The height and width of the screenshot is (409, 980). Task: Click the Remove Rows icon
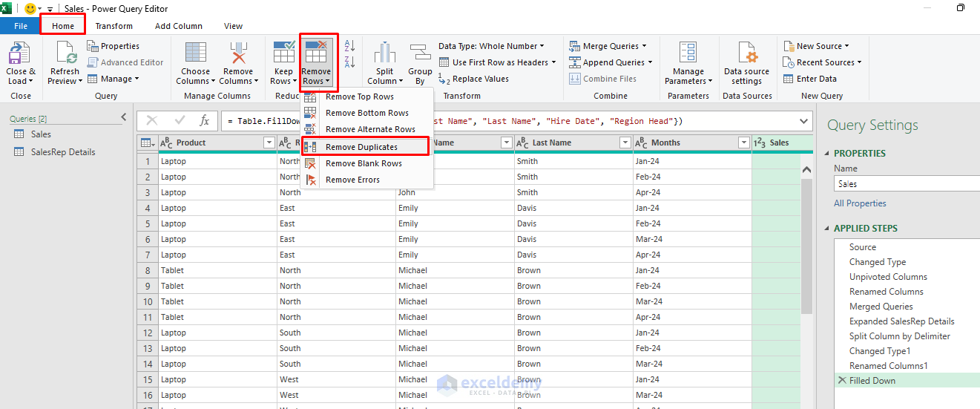point(317,52)
